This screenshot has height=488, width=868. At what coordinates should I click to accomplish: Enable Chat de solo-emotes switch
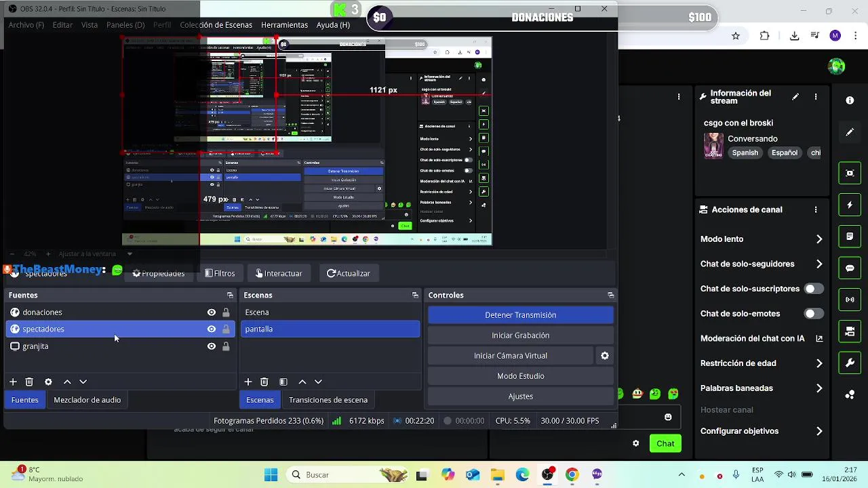814,314
